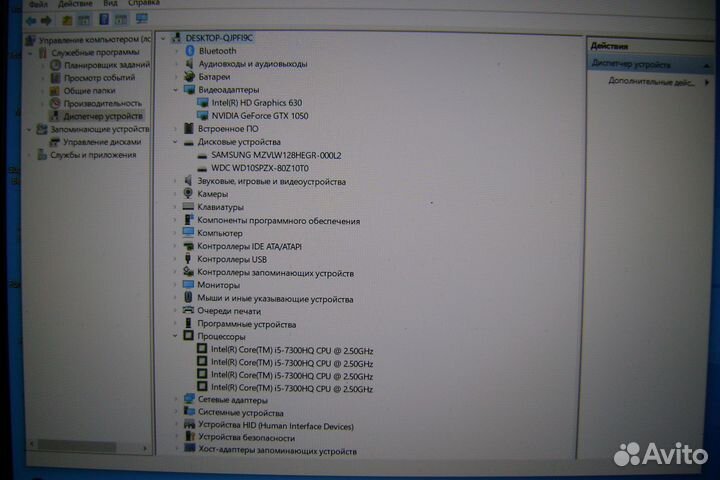Image resolution: width=720 pixels, height=480 pixels.
Task: Collapse the Дисковые устройства category
Action: pyautogui.click(x=175, y=142)
